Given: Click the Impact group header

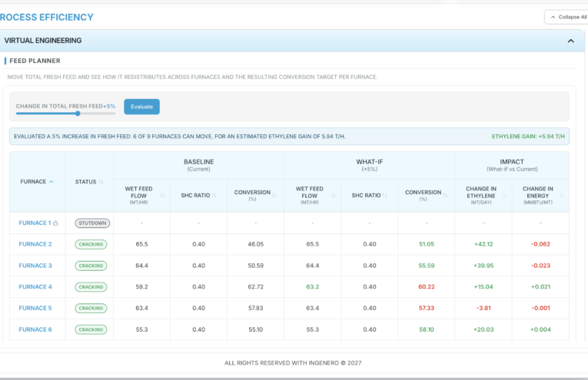Looking at the screenshot, I should tap(512, 165).
